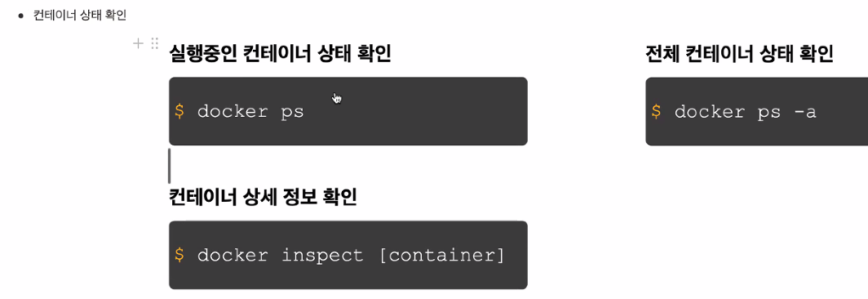The image size is (868, 299).
Task: Click the six-dot drag handle icon
Action: [154, 43]
